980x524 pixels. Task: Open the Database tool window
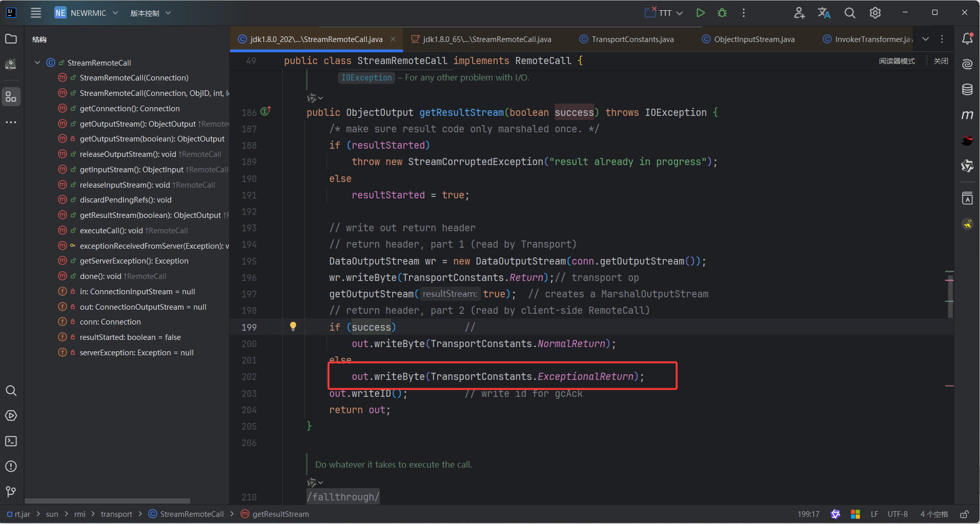coord(967,89)
